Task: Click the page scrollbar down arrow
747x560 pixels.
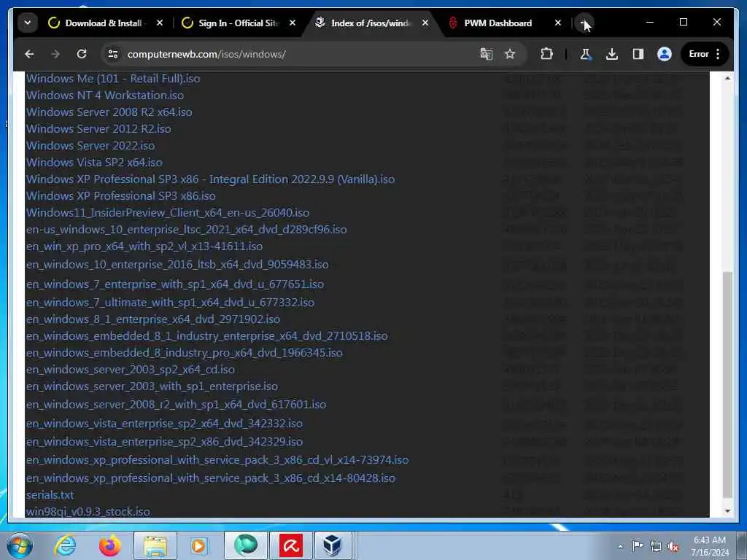Action: pyautogui.click(x=727, y=511)
